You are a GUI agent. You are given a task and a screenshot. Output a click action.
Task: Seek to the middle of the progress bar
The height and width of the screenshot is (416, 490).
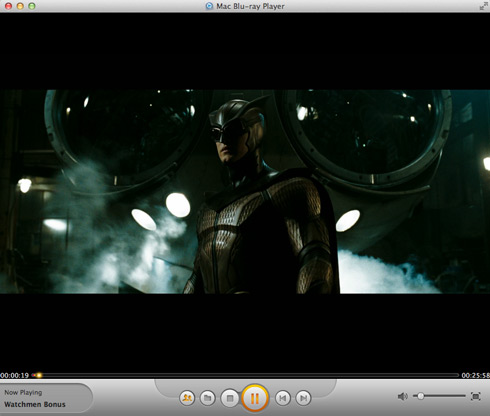point(245,375)
